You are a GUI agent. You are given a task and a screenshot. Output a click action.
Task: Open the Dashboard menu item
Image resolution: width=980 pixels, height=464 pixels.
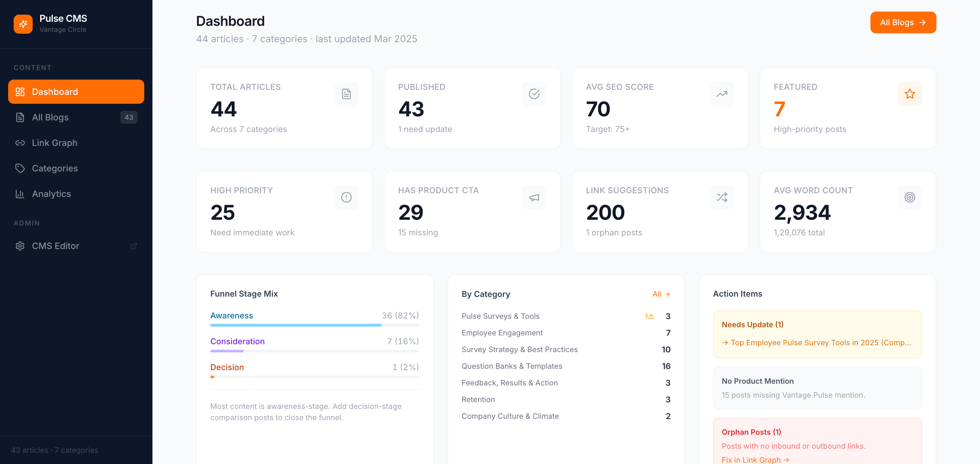pyautogui.click(x=76, y=92)
